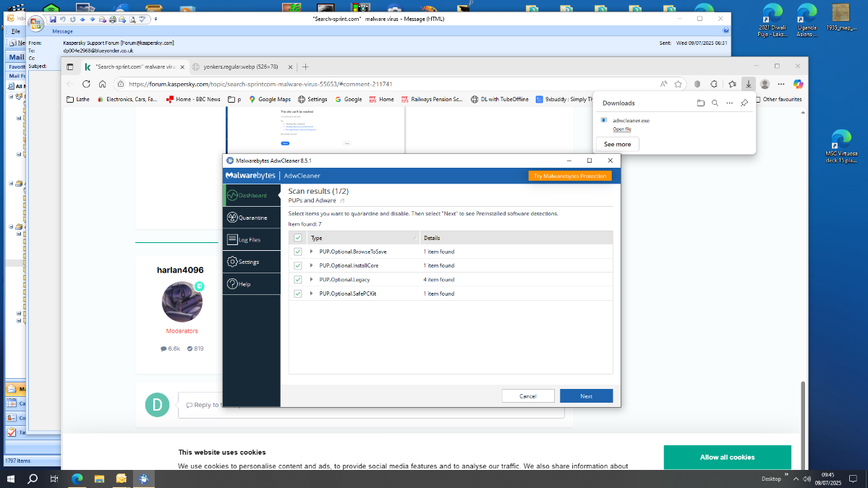The width and height of the screenshot is (868, 488).
Task: Open downloads folder icon in Downloads popup
Action: click(700, 103)
